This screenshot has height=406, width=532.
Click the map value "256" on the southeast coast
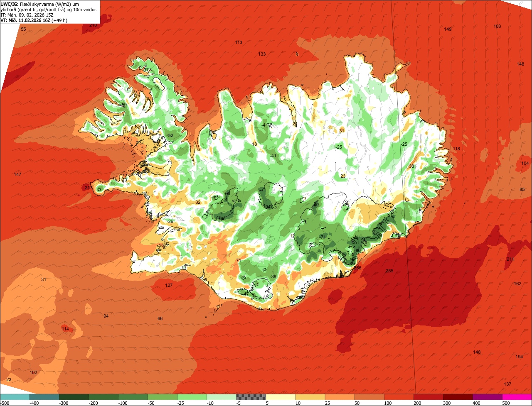coord(357,268)
